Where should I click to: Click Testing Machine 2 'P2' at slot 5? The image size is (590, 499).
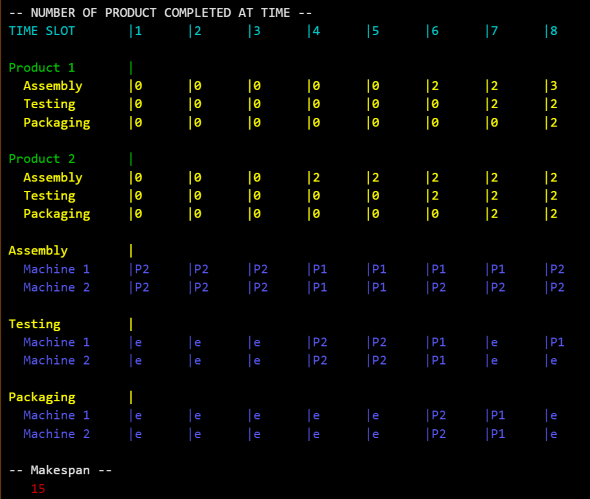coord(379,361)
